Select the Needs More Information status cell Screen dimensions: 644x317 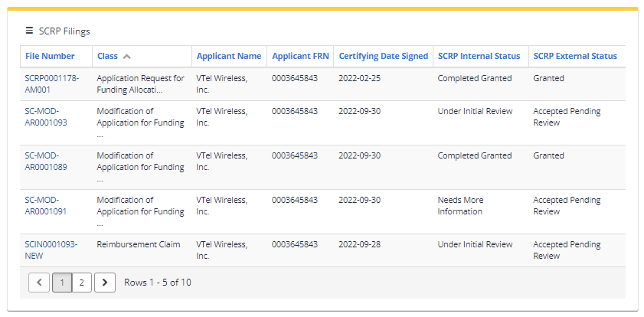tap(460, 206)
